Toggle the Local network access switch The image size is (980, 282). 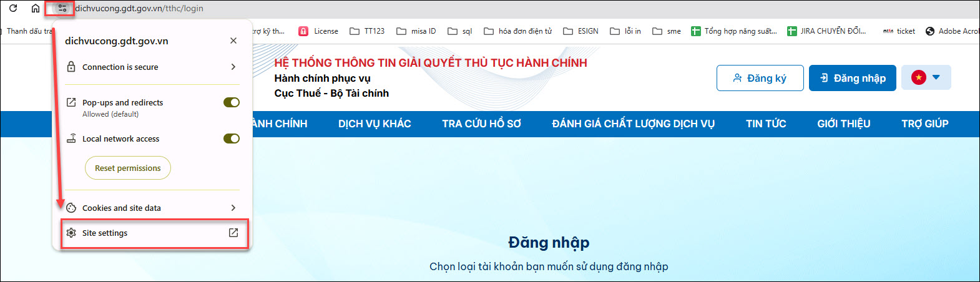pyautogui.click(x=232, y=139)
